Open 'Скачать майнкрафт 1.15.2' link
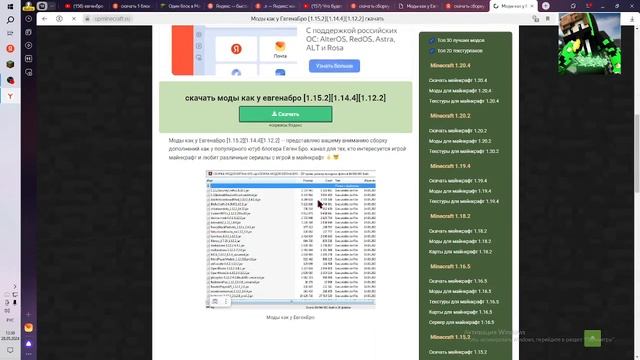Viewport: 640px width, 360px height. [458, 352]
